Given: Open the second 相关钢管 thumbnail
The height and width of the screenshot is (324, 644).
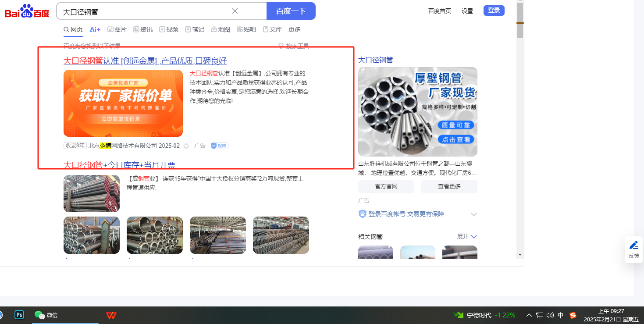Looking at the screenshot, I should click(418, 252).
